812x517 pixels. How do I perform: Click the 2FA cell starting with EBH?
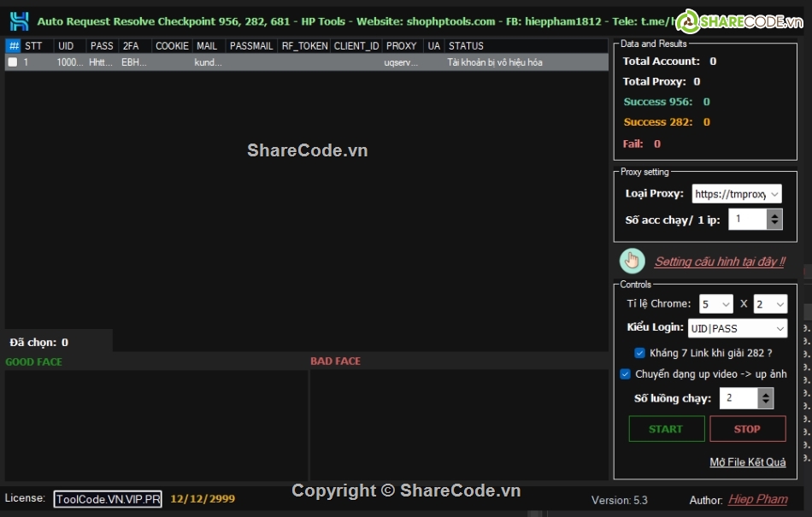tap(134, 62)
